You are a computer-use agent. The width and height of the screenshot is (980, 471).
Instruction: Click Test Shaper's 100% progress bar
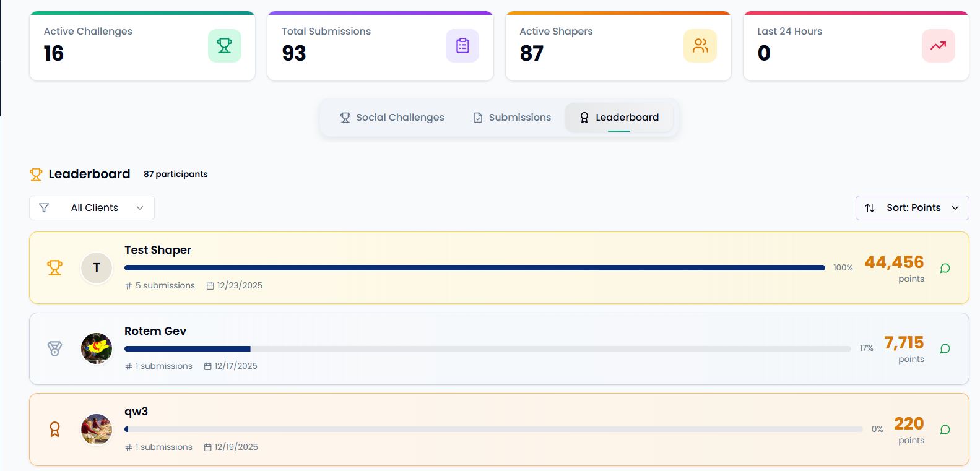click(x=475, y=268)
